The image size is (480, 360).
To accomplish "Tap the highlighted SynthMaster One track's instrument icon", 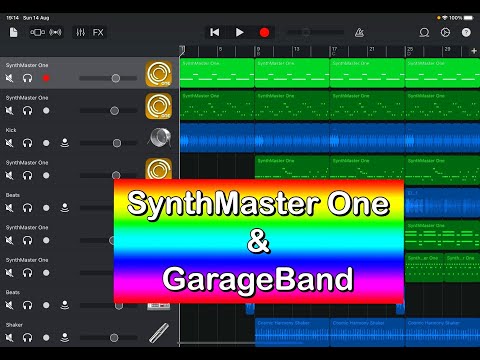I will 159,73.
